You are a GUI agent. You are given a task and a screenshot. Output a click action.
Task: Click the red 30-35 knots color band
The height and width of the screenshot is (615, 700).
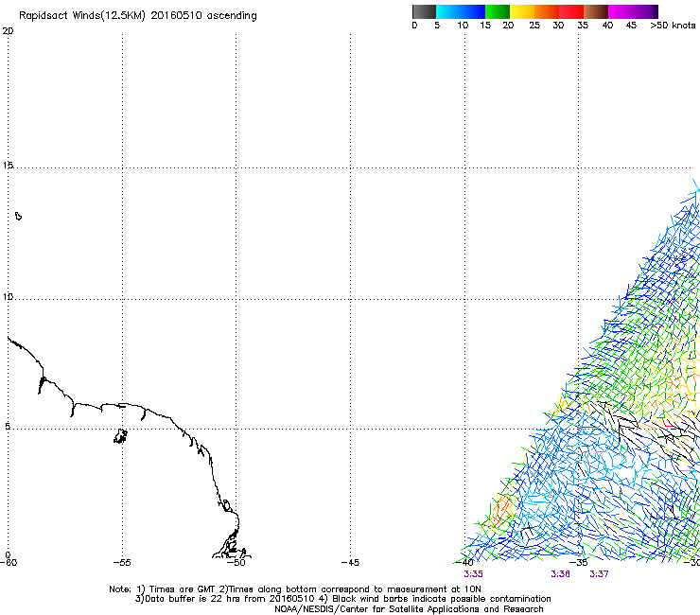point(571,11)
